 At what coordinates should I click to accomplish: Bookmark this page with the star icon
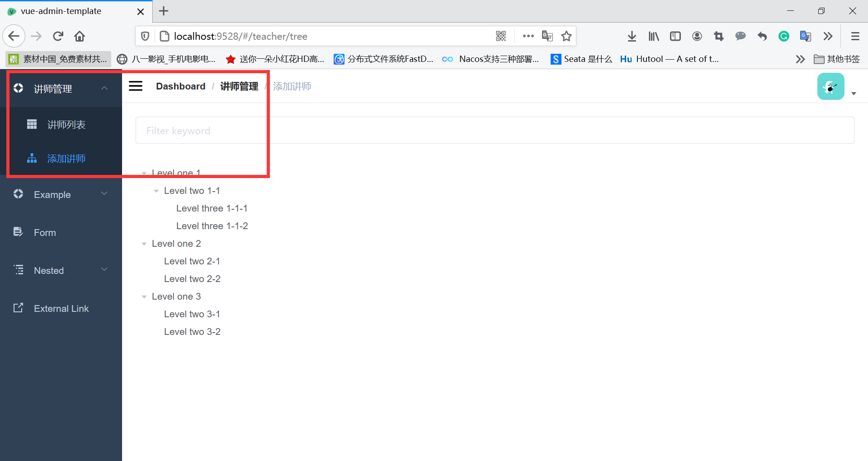[566, 36]
